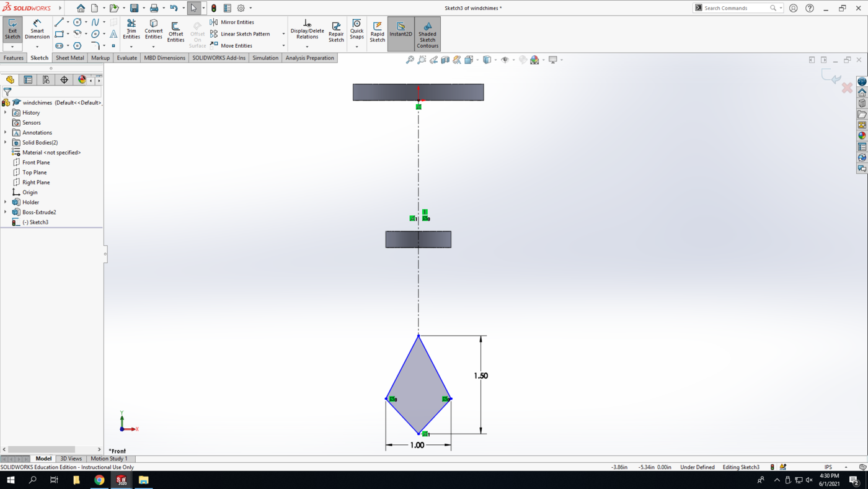Screen dimensions: 868x489
Task: Click the Undo icon
Action: 174,8
